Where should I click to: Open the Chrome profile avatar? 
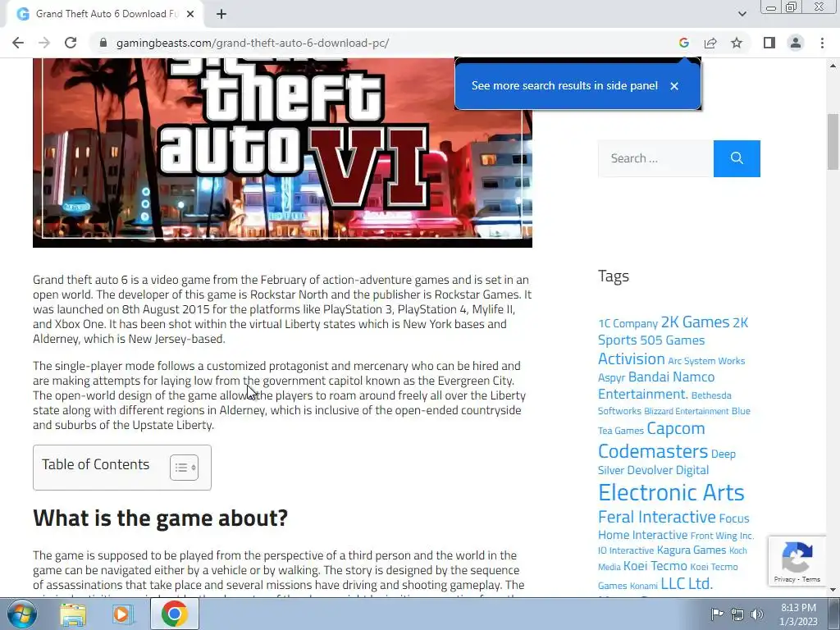pyautogui.click(x=796, y=43)
